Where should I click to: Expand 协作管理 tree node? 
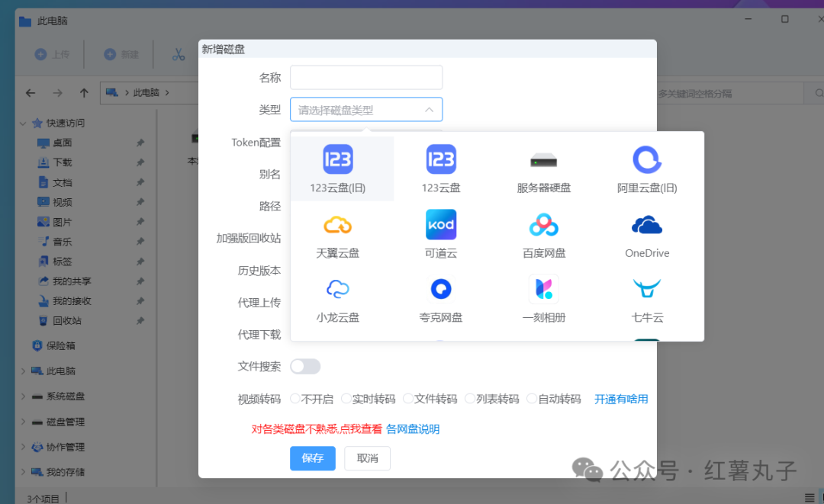[x=23, y=447]
